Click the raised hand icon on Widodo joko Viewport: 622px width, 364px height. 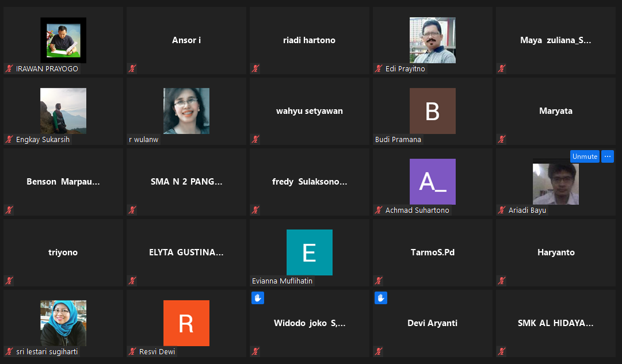point(258,298)
